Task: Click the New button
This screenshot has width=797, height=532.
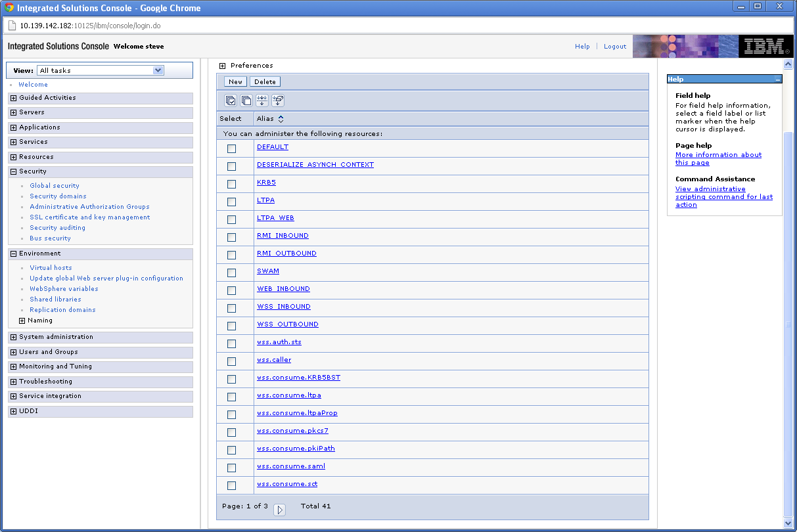Action: 236,81
